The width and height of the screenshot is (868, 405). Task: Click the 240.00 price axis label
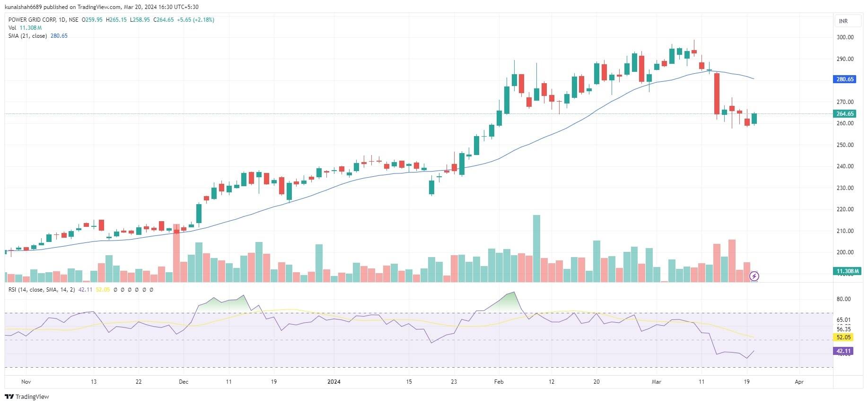[845, 166]
